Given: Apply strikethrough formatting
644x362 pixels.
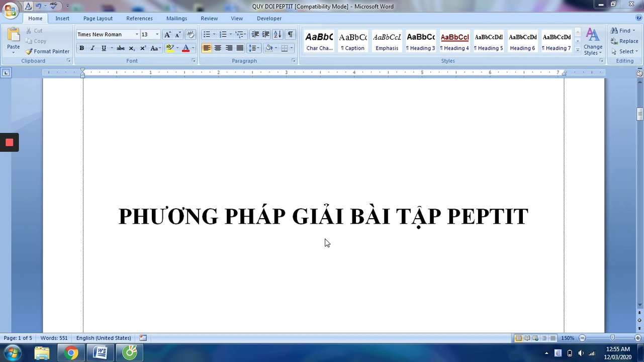Looking at the screenshot, I should (x=121, y=48).
